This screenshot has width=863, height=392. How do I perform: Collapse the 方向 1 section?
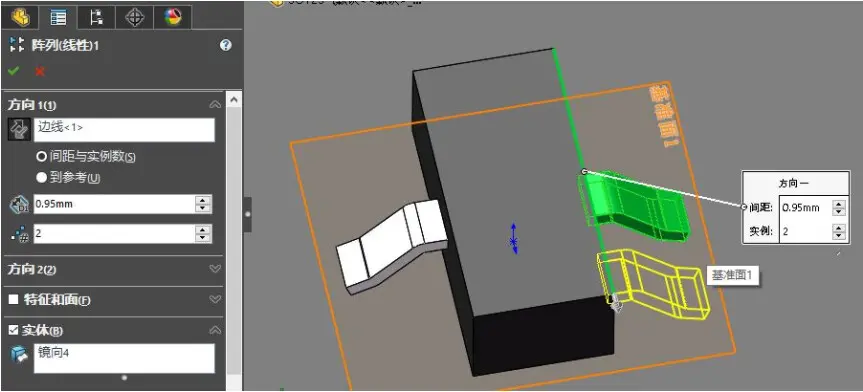pos(215,105)
